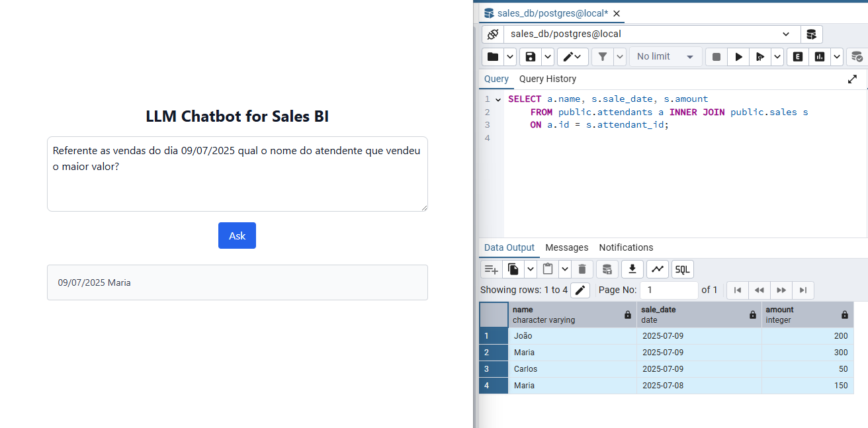Image resolution: width=868 pixels, height=428 pixels.
Task: Click the 'Carlos' cell
Action: tap(572, 369)
